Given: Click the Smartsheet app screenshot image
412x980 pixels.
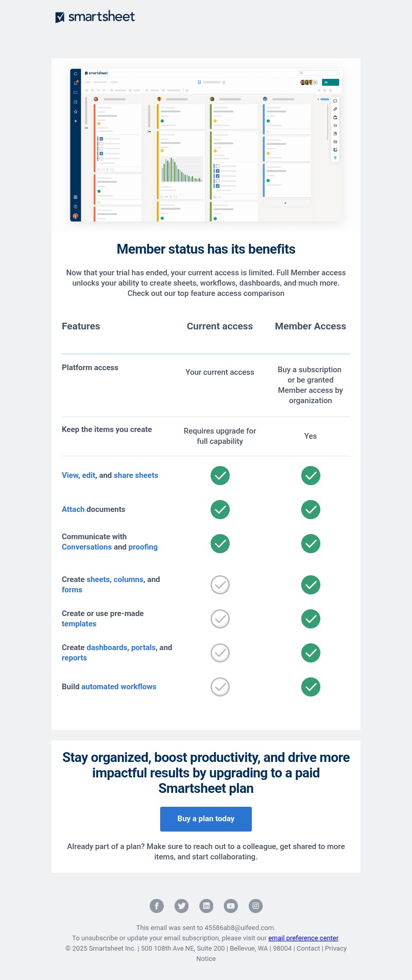Looking at the screenshot, I should tap(206, 145).
